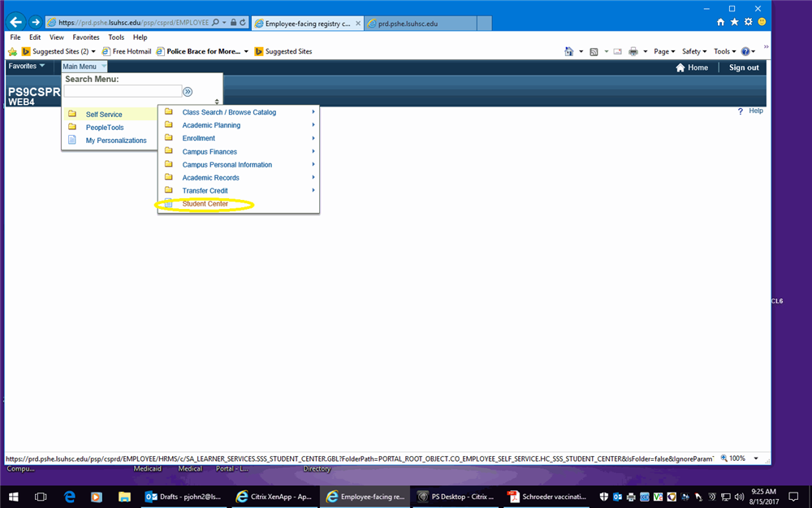Open the Page dropdown in the command bar
The image size is (812, 508).
664,51
